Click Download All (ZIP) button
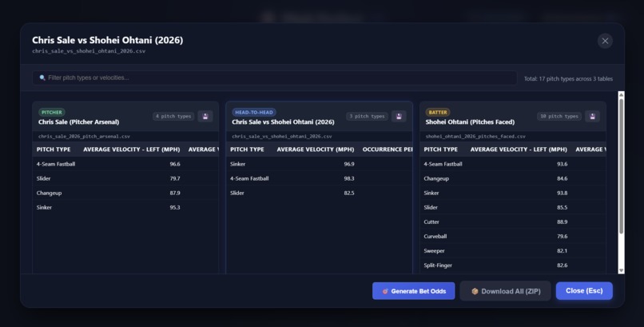This screenshot has width=644, height=327. coord(505,291)
